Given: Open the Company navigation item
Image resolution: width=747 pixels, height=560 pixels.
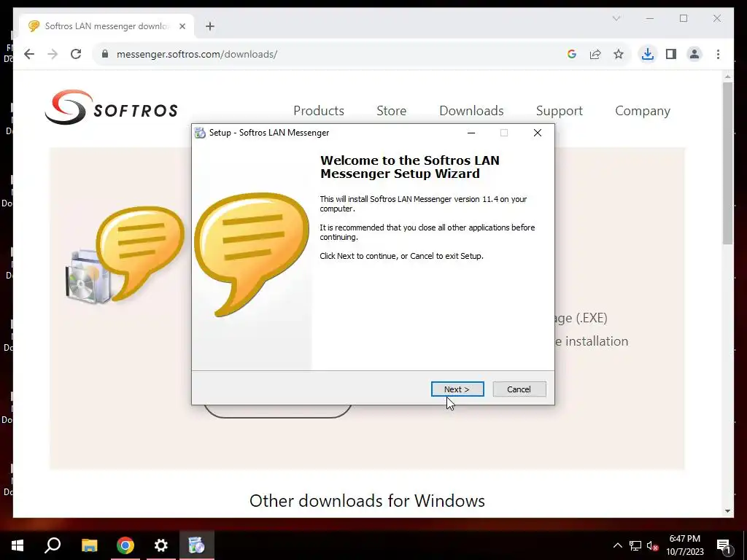Looking at the screenshot, I should 642,111.
